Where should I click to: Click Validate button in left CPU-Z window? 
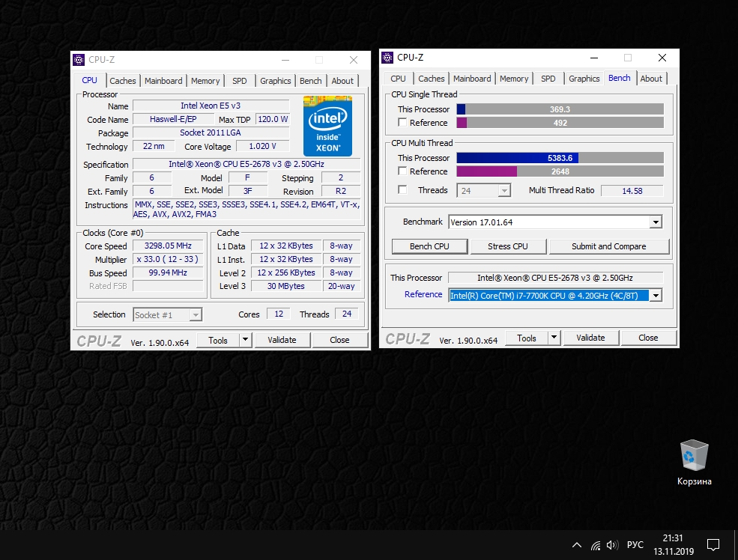(282, 340)
